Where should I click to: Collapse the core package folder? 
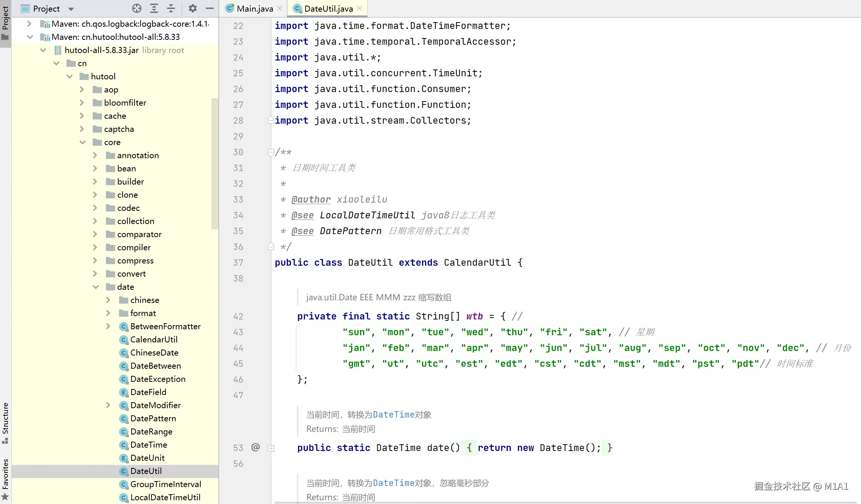(83, 142)
